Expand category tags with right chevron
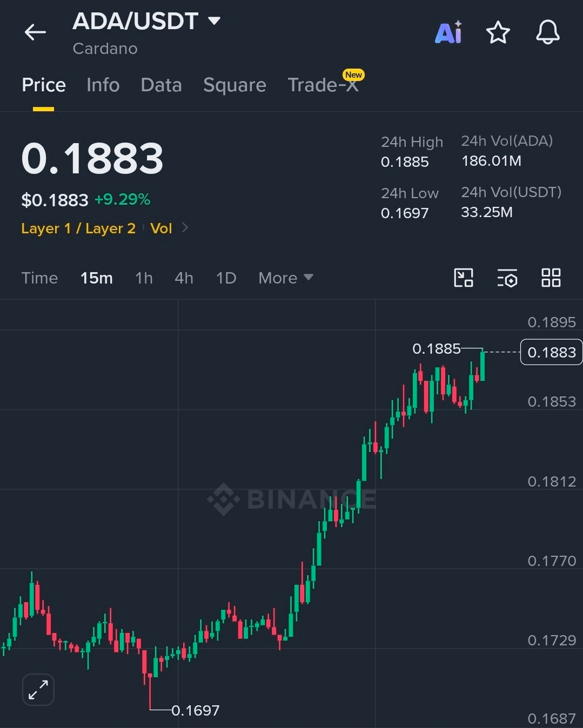The image size is (583, 728). (185, 228)
